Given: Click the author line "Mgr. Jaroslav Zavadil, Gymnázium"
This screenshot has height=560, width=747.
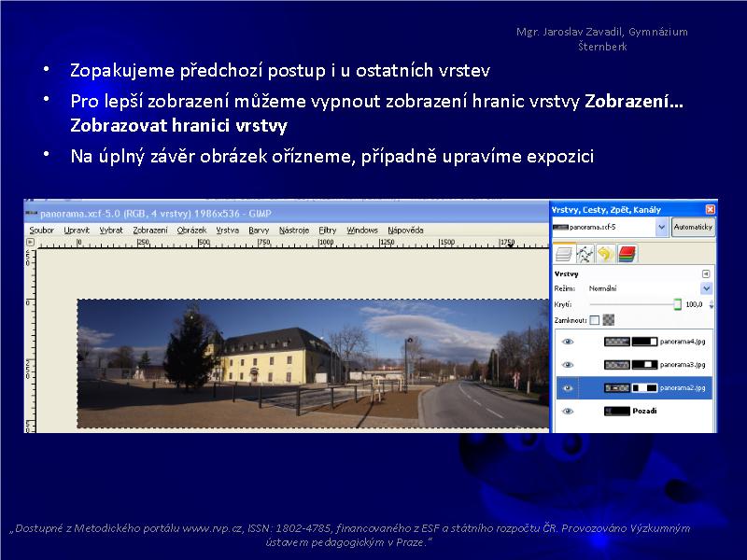Looking at the screenshot, I should coord(601,32).
